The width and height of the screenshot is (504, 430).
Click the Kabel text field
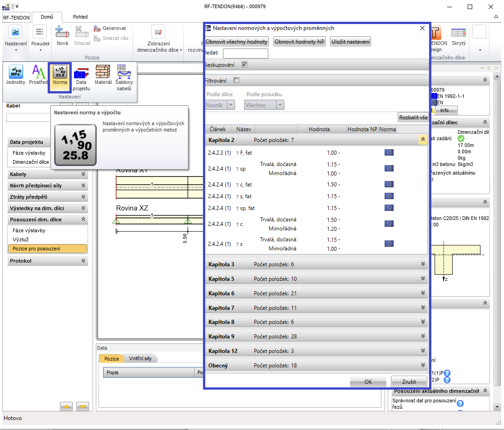(x=28, y=117)
